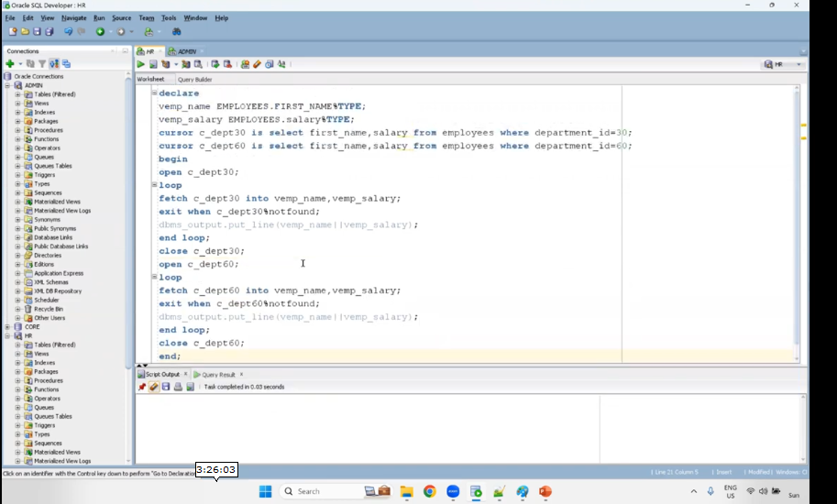This screenshot has height=504, width=837.
Task: Clear Script Output with eraser icon
Action: [x=154, y=387]
